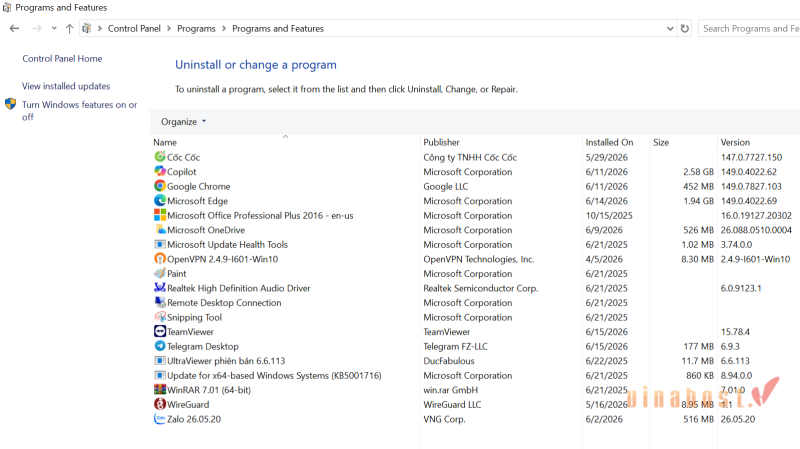The image size is (800, 449).
Task: Select the Microsoft Edge icon
Action: [160, 201]
